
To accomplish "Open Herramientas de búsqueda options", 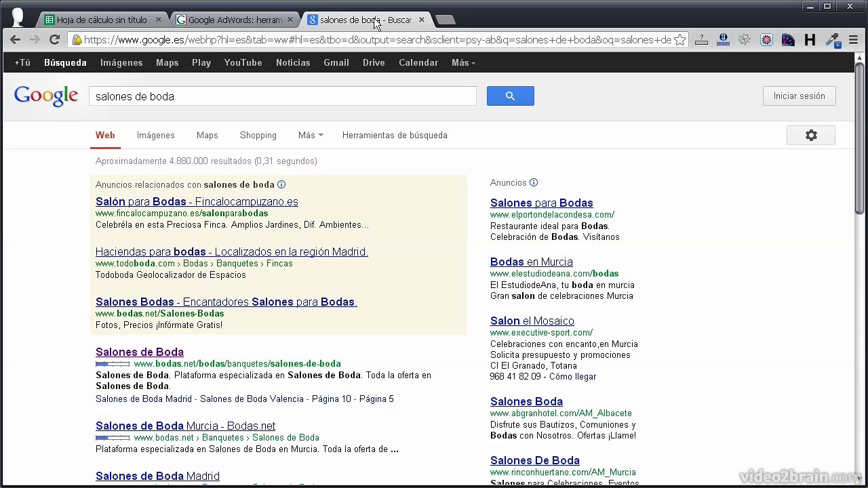I will pos(395,136).
